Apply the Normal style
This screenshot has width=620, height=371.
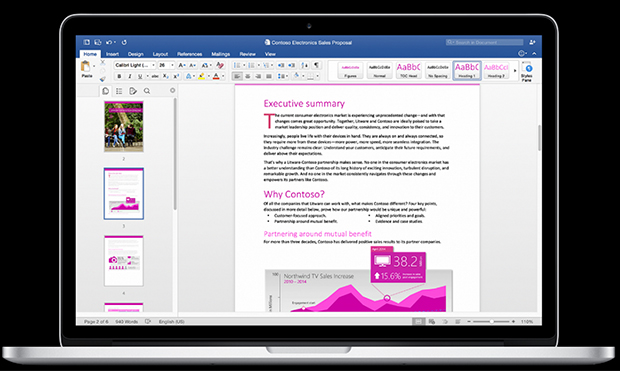[x=379, y=70]
